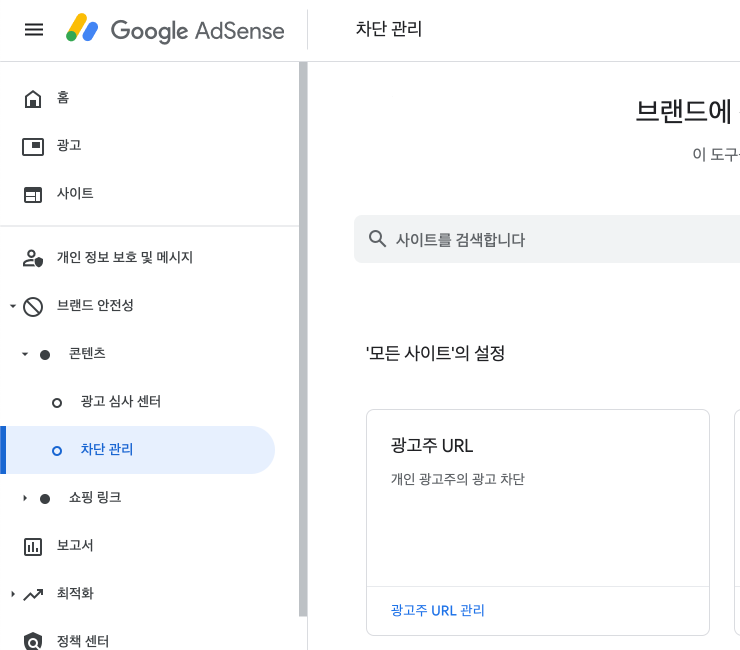Open 개인 정보 보호 및 메시지
The image size is (740, 650).
(125, 257)
